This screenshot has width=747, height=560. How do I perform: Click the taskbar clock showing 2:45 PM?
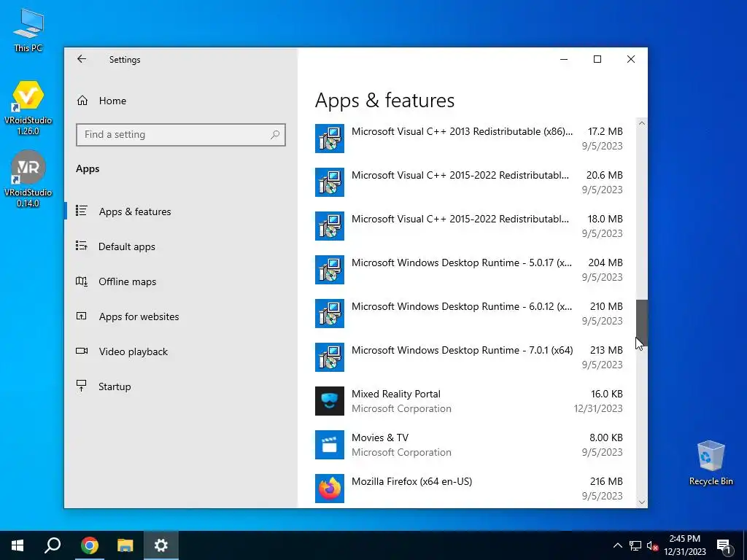(x=684, y=545)
